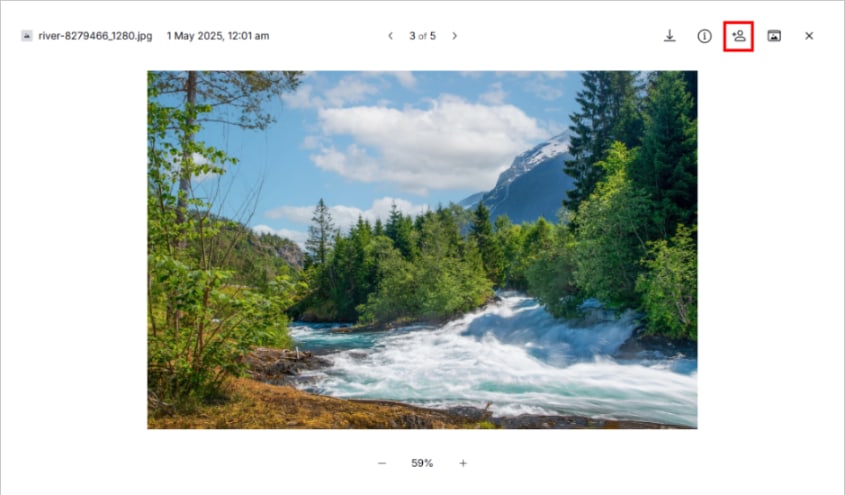This screenshot has height=495, width=845.
Task: Click the small JPG file-type icon
Action: point(26,36)
